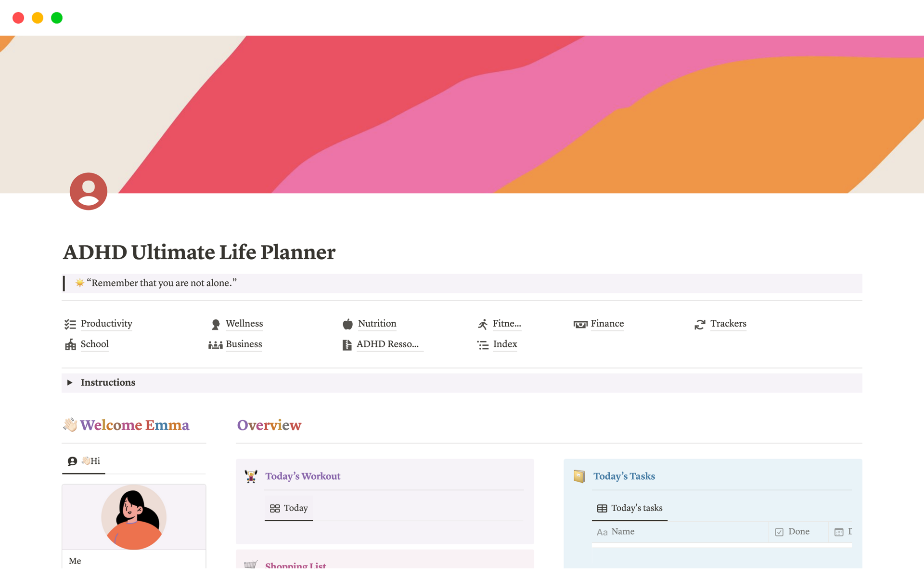Click the Finance icon

(x=579, y=323)
